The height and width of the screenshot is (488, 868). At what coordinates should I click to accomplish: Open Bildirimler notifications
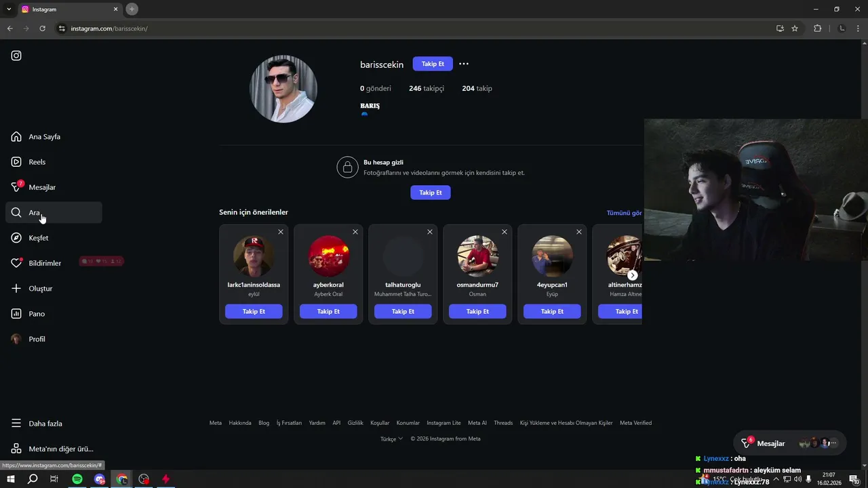point(54,263)
